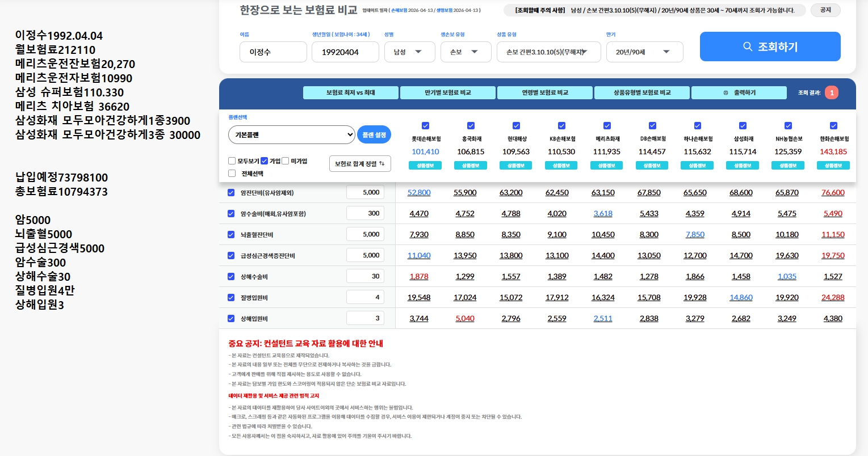Open the 연령별 보험료 비교 comparison

coord(544,92)
